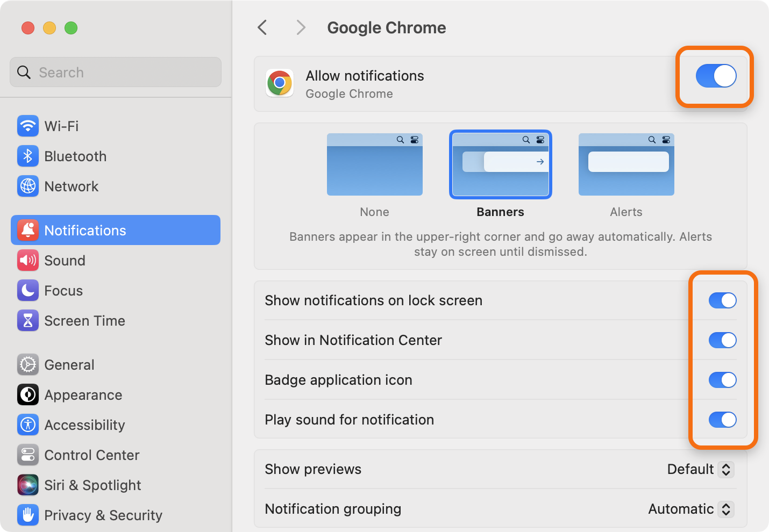Select Notifications in the sidebar
Image resolution: width=769 pixels, height=532 pixels.
[116, 230]
